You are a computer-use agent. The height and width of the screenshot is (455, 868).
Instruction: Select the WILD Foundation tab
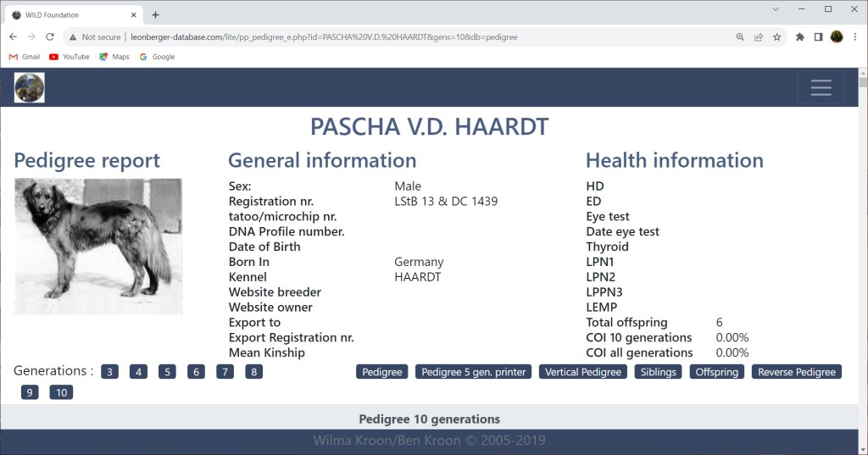[75, 15]
